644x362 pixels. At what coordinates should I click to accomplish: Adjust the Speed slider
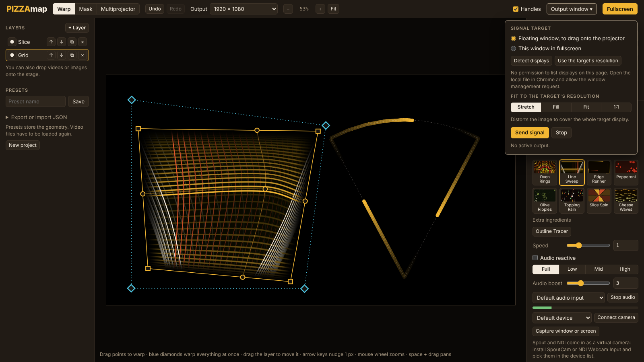[x=588, y=245]
